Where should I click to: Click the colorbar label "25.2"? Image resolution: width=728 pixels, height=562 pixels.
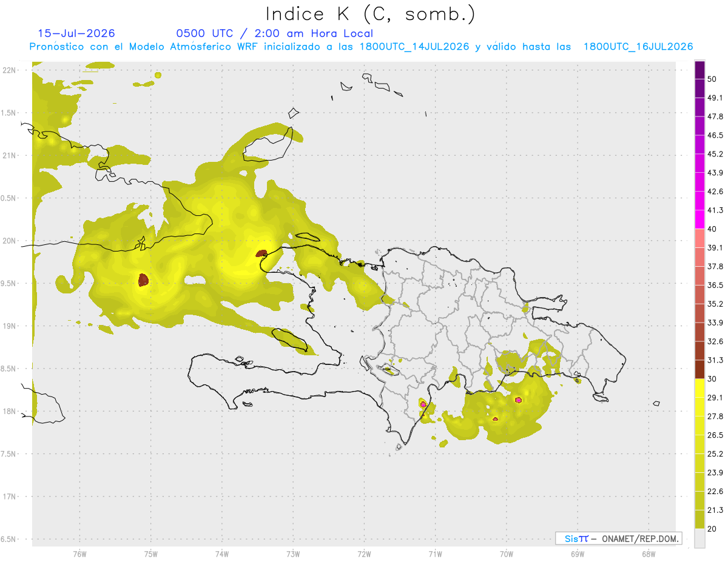coord(715,453)
